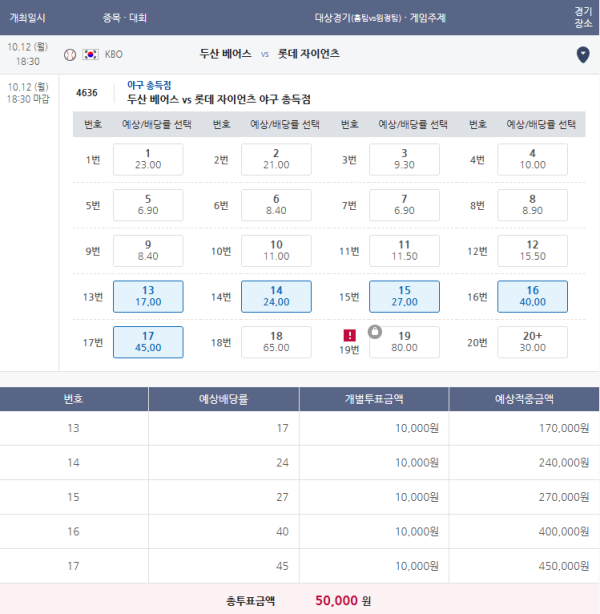
Task: Click the 두산 베어스 team name
Action: (225, 54)
